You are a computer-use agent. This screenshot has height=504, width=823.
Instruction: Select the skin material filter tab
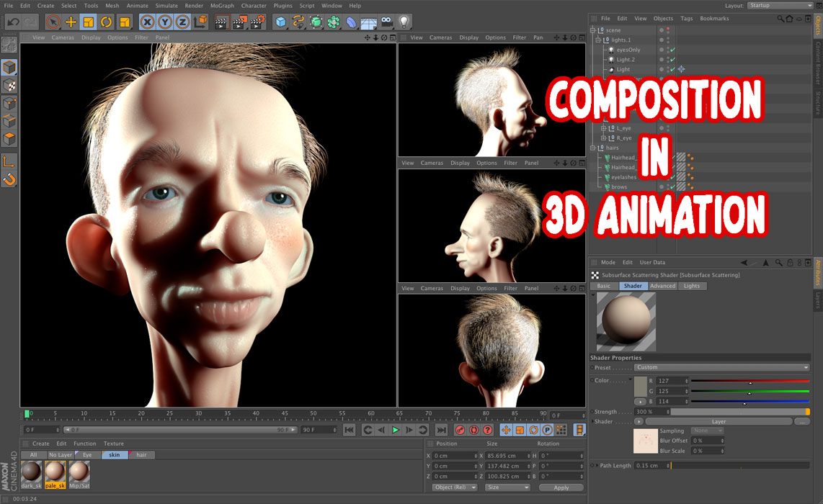coord(115,455)
